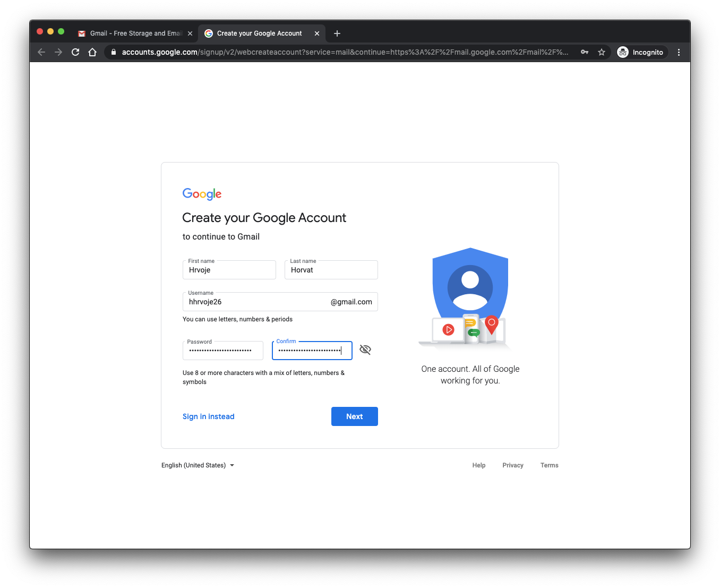Open a new tab with the plus icon
Screen dimensions: 720x588
tap(337, 33)
